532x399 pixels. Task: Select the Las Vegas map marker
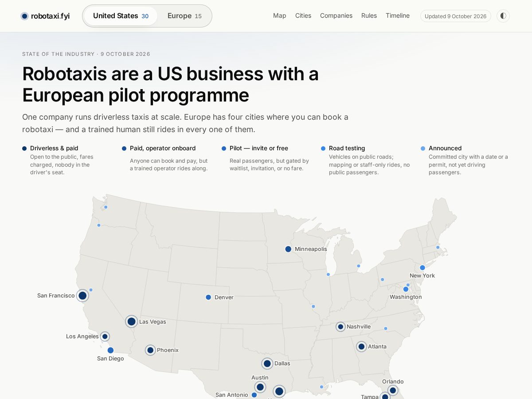[131, 321]
